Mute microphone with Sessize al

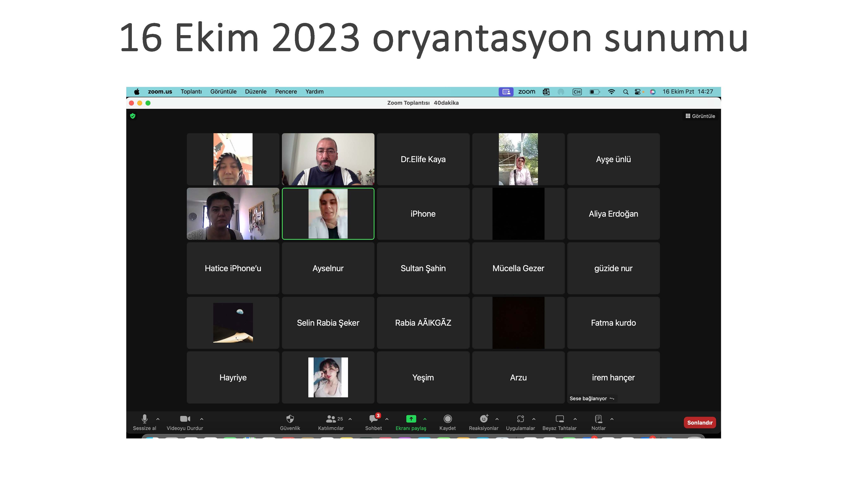[x=144, y=422]
